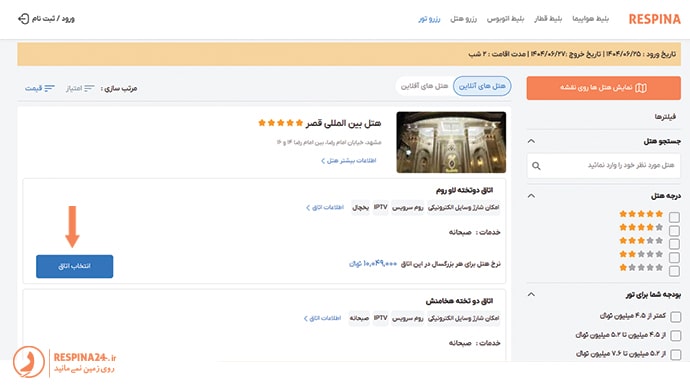Open اطلاعات اتاق for لاو روم room
Image resolution: width=690 pixels, height=385 pixels.
325,207
